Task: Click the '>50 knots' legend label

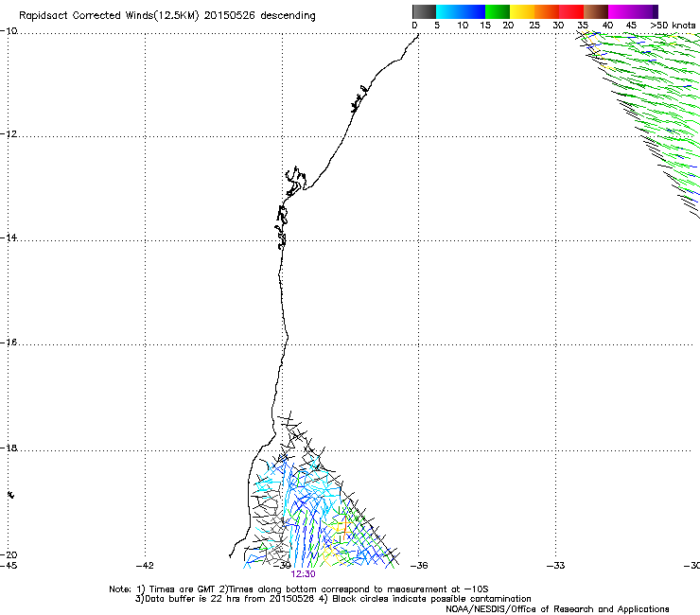Action: 674,26
